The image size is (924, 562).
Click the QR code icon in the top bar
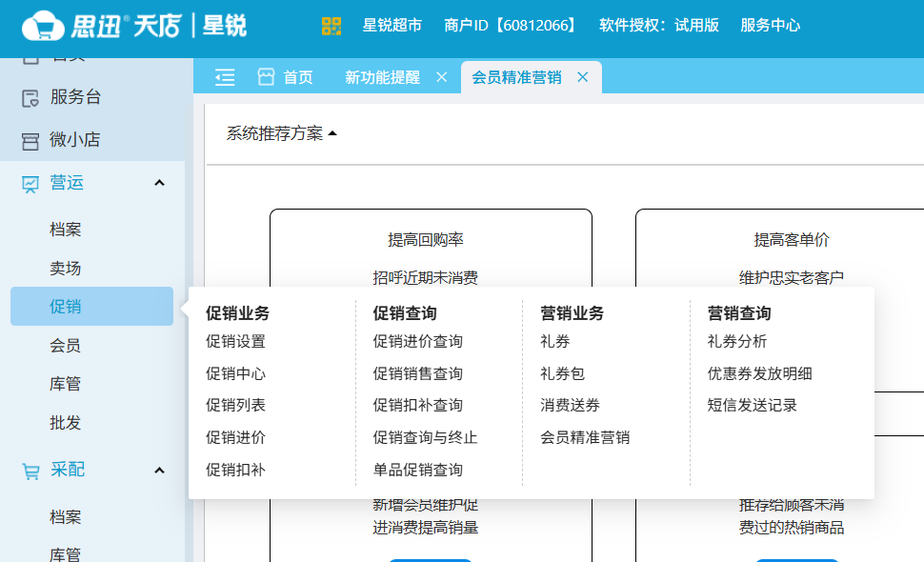[x=331, y=26]
